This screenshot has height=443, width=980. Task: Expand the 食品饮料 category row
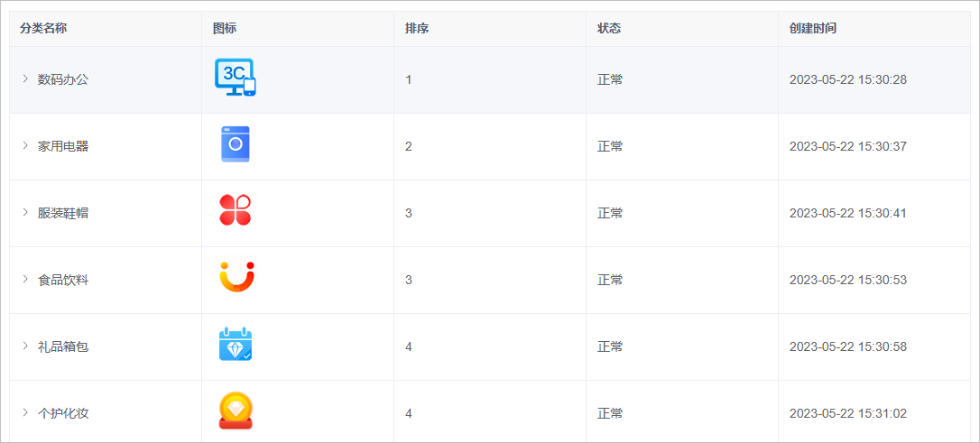[25, 280]
